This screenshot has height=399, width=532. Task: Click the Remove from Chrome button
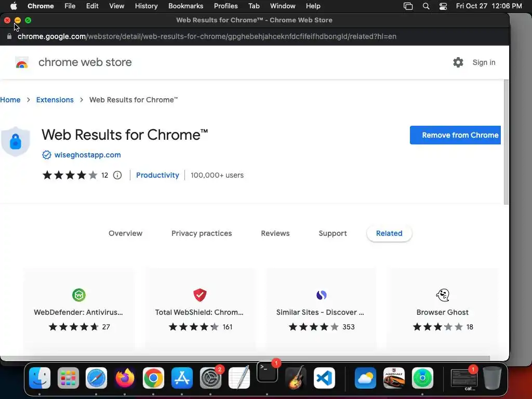(455, 135)
